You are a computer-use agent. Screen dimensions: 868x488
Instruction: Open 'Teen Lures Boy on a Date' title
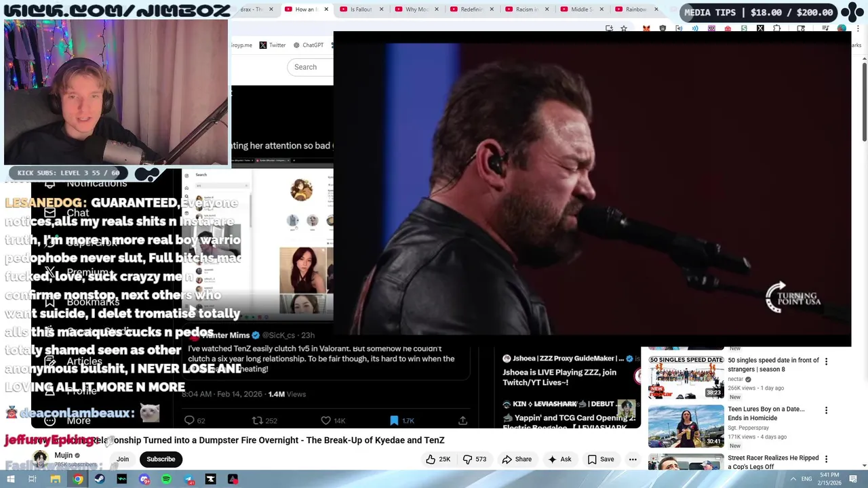tap(766, 413)
